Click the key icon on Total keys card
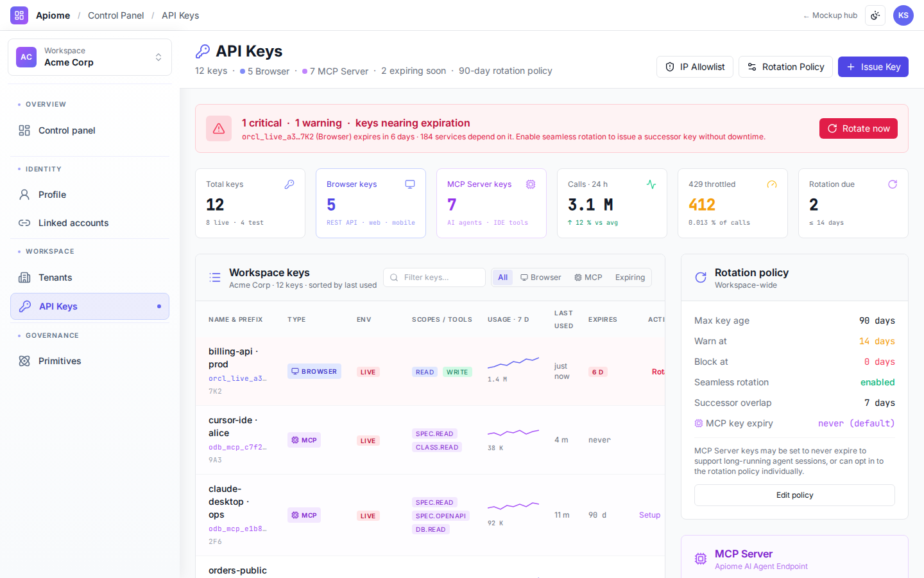924x578 pixels. (289, 184)
